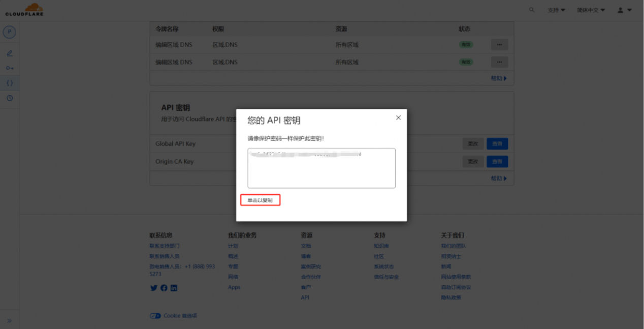
Task: Click the 我们的团队 footer link
Action: (x=454, y=246)
